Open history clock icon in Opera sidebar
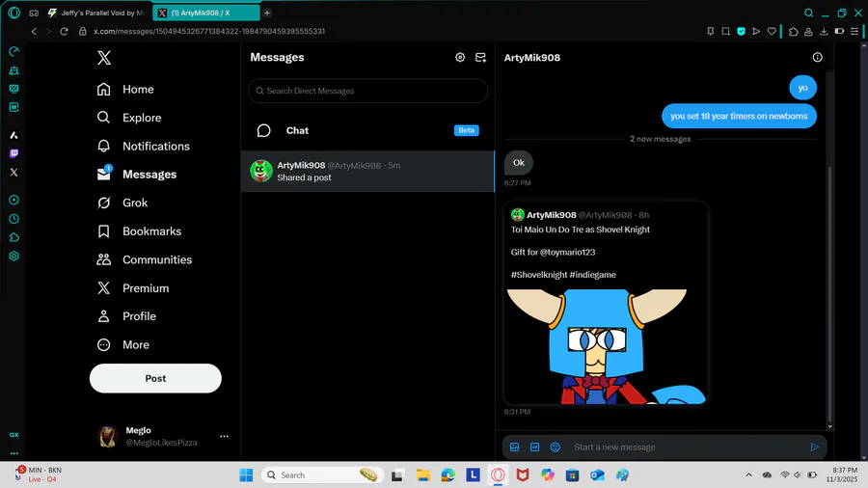868x488 pixels. pos(14,219)
